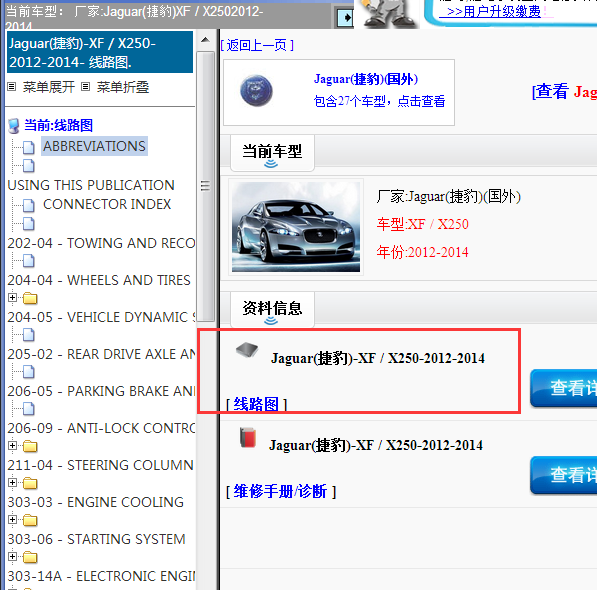Click the page icon above 205-02 REAR DRIVE AXLE
Viewport: 597px width, 590px height.
(x=29, y=335)
